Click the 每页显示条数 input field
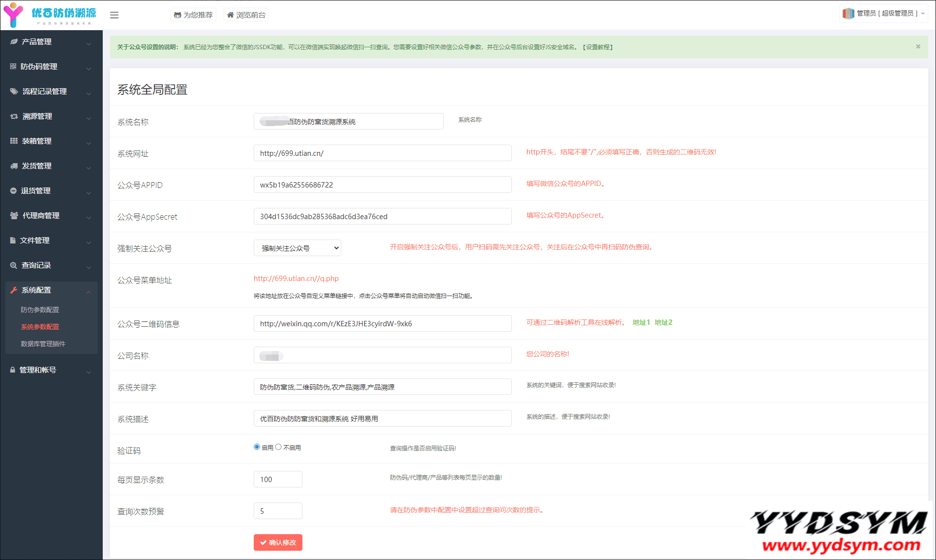This screenshot has height=560, width=936. click(x=278, y=479)
